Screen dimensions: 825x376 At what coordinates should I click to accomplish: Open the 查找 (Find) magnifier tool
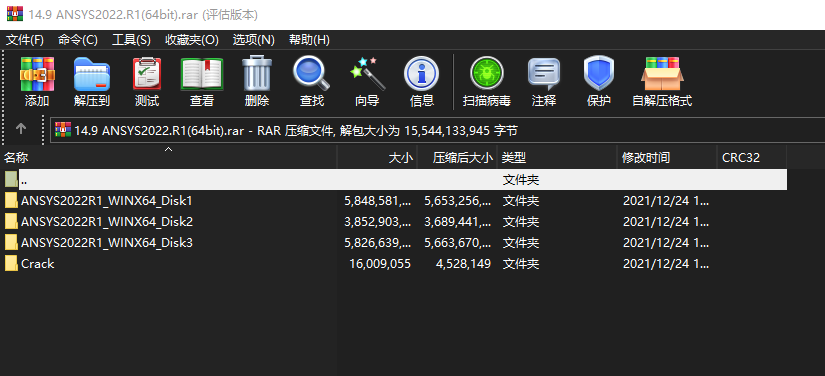click(x=311, y=74)
